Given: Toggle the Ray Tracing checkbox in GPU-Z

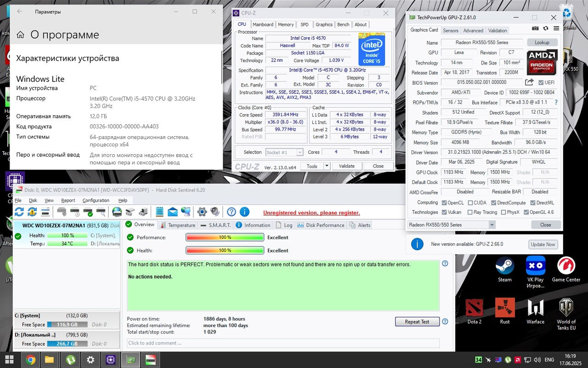Looking at the screenshot, I should pyautogui.click(x=470, y=213).
